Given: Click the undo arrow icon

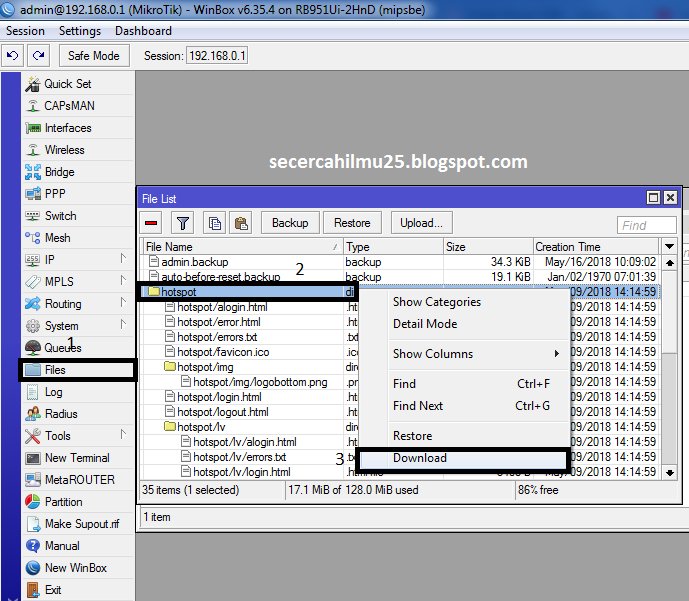Looking at the screenshot, I should point(12,56).
